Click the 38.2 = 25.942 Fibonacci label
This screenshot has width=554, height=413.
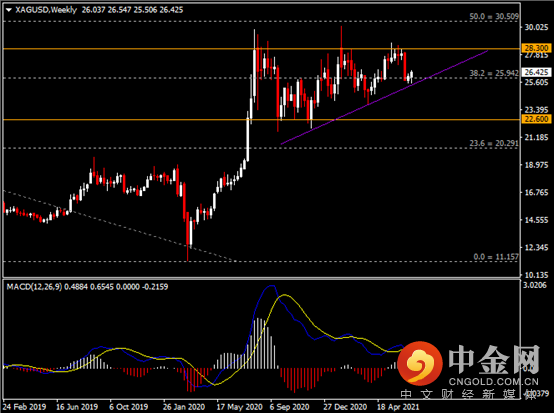click(x=494, y=73)
